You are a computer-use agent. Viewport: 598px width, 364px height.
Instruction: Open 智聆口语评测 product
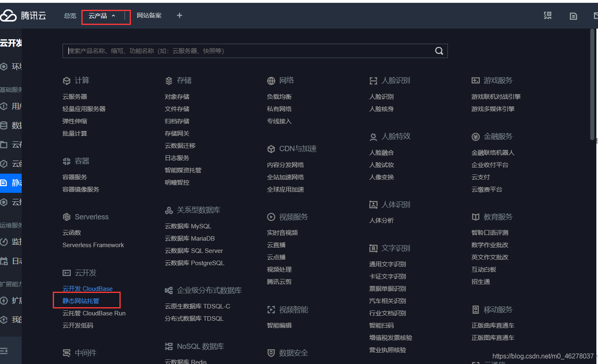tap(490, 233)
